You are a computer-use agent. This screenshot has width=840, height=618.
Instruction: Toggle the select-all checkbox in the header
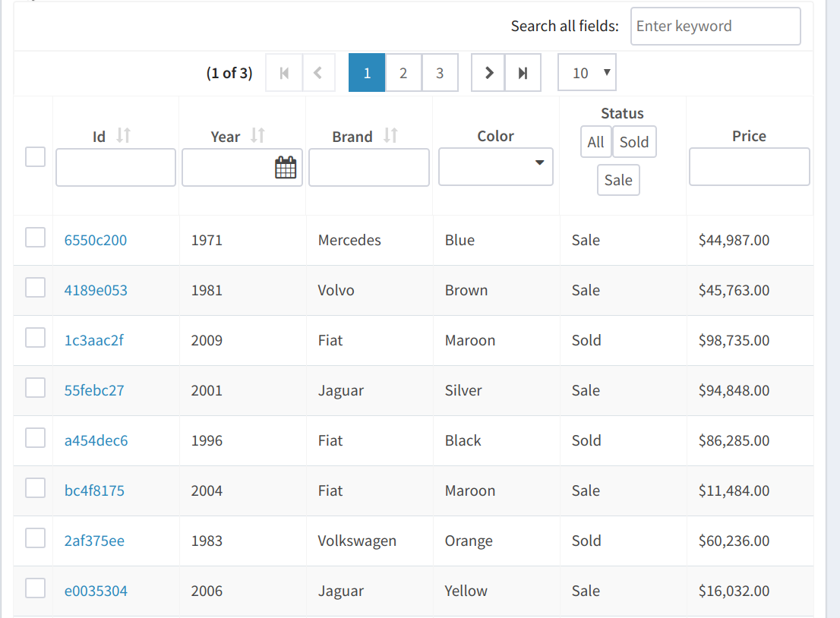tap(35, 156)
